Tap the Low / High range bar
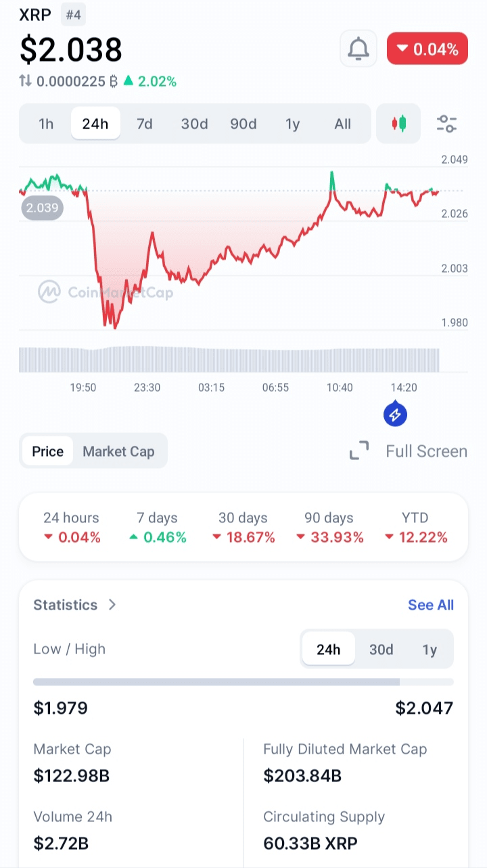 click(243, 682)
